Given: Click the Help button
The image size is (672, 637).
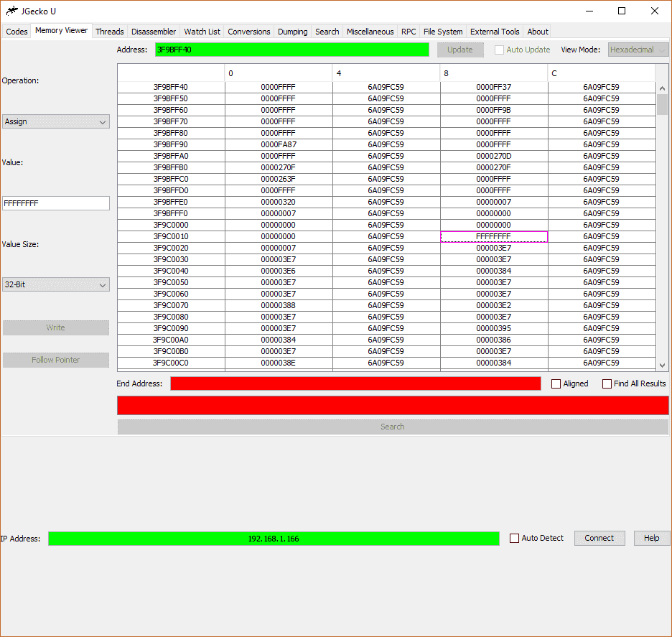Looking at the screenshot, I should click(651, 539).
